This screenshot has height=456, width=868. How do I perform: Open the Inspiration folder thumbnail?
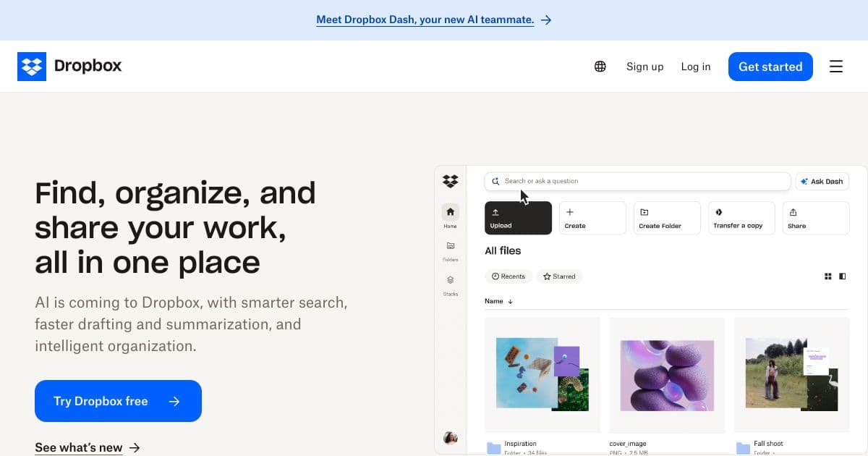542,375
